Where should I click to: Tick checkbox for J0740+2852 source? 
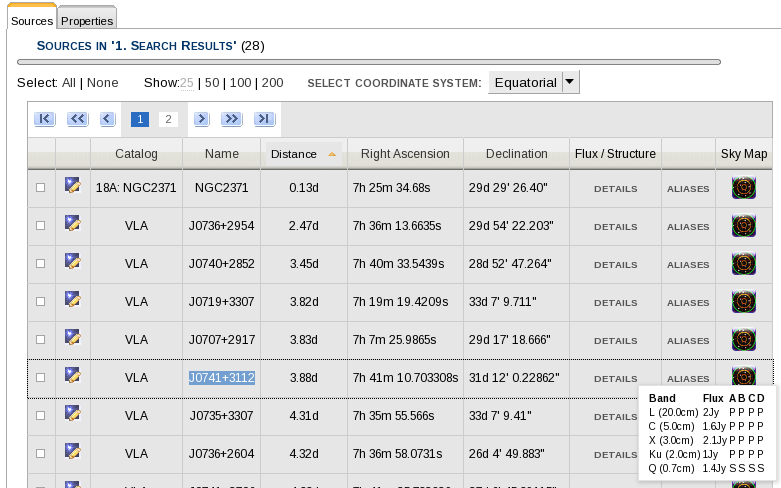[x=41, y=264]
